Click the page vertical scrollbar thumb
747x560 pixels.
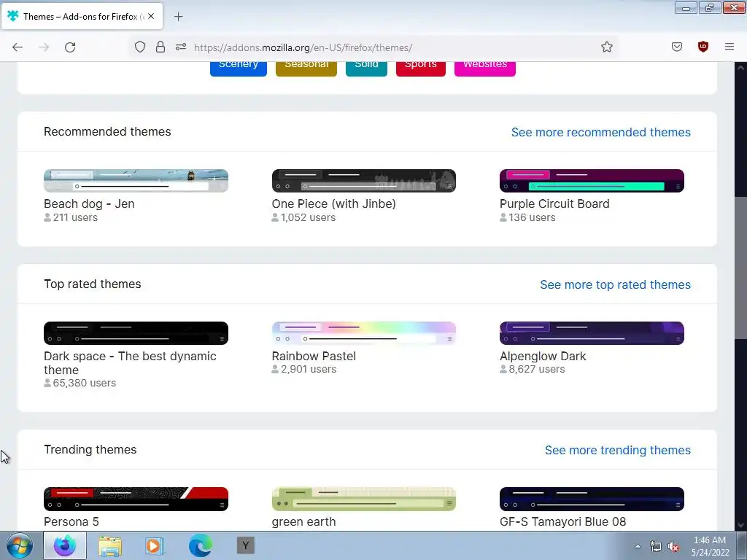click(740, 267)
